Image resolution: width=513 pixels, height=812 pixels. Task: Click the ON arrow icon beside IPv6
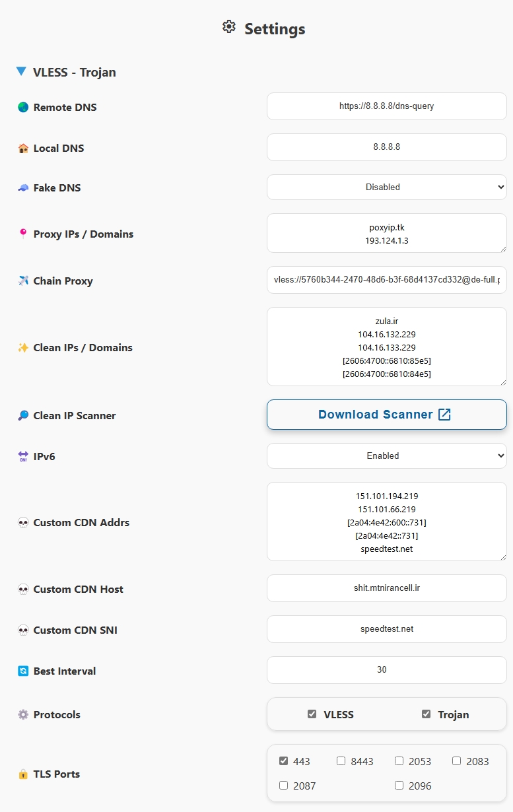click(23, 456)
